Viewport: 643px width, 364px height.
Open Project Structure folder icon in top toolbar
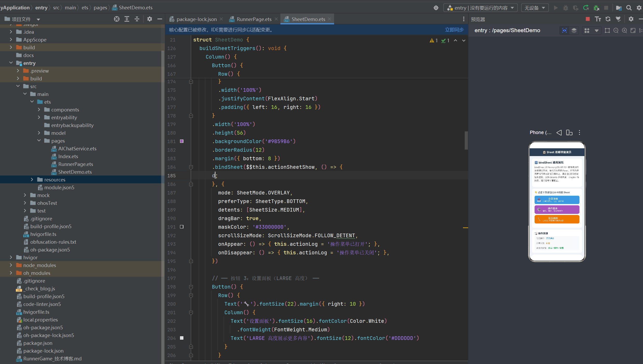point(619,8)
